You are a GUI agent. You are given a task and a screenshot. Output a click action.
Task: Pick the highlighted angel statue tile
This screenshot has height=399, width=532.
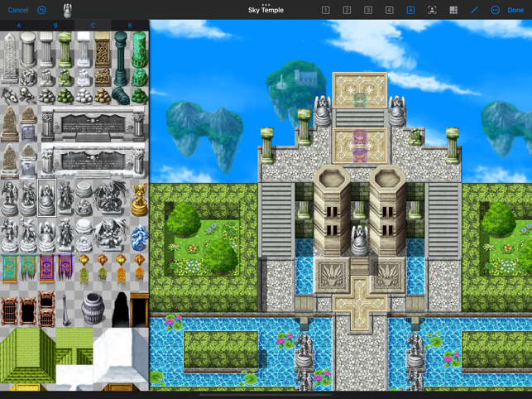point(46,198)
